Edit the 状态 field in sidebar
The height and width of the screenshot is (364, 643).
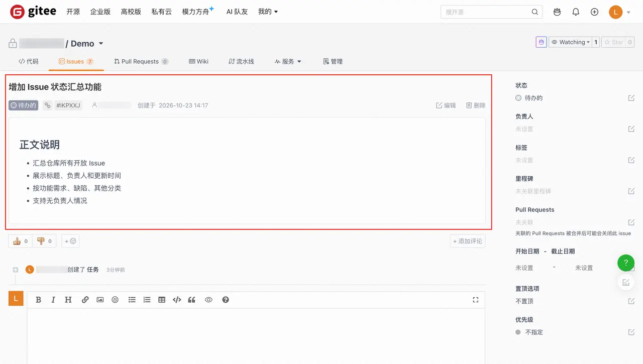(x=631, y=98)
